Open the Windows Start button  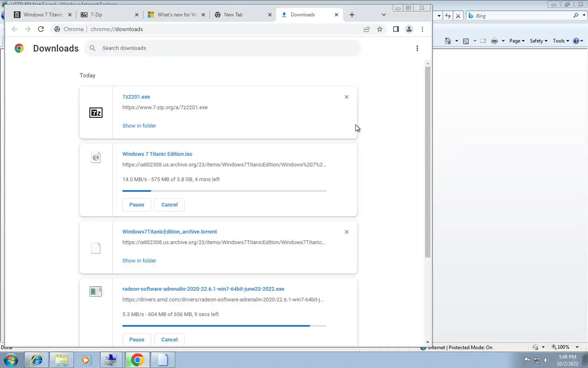coord(11,360)
